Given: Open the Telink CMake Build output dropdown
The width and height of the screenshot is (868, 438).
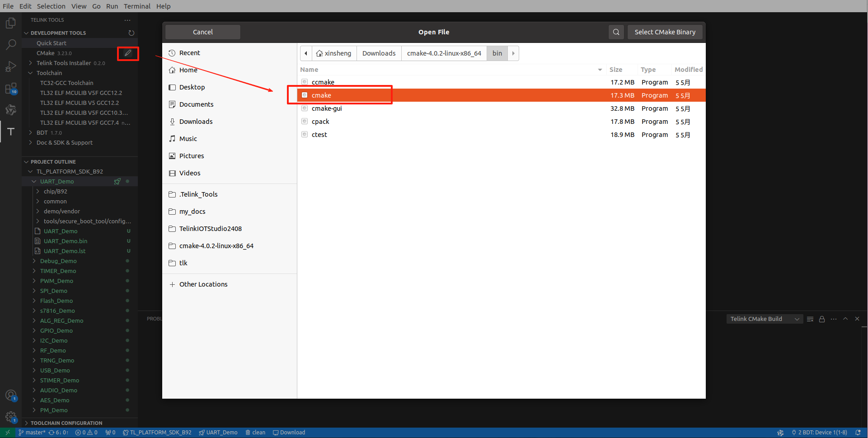Looking at the screenshot, I should [x=765, y=319].
